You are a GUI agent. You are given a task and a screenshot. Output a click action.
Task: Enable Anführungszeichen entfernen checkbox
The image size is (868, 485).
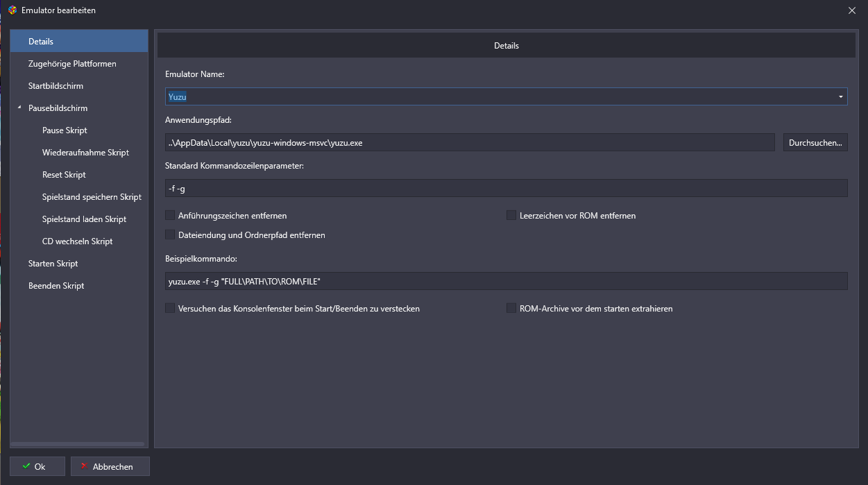tap(170, 215)
